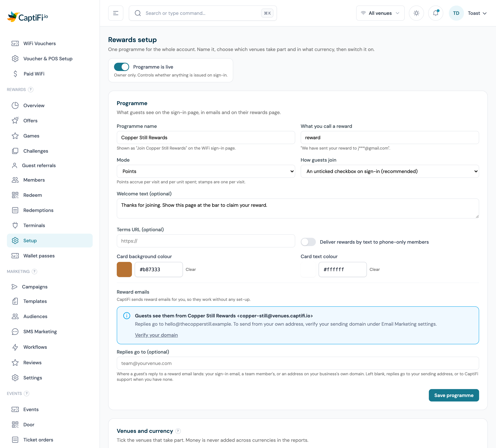
Task: Click the search magnifier icon
Action: pos(138,13)
